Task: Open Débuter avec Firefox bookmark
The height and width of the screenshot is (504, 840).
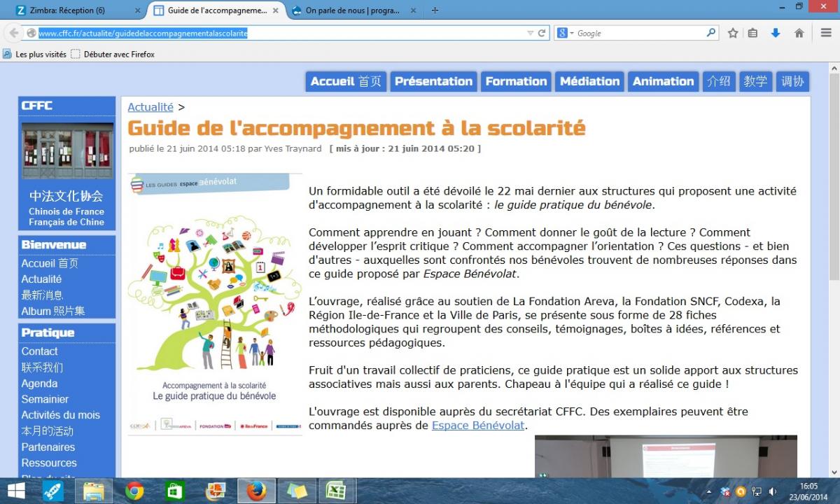Action: (113, 54)
